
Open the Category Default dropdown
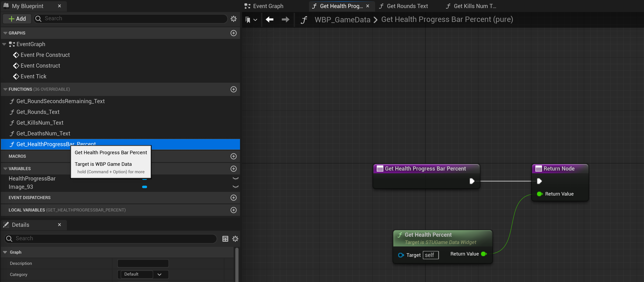tap(143, 275)
